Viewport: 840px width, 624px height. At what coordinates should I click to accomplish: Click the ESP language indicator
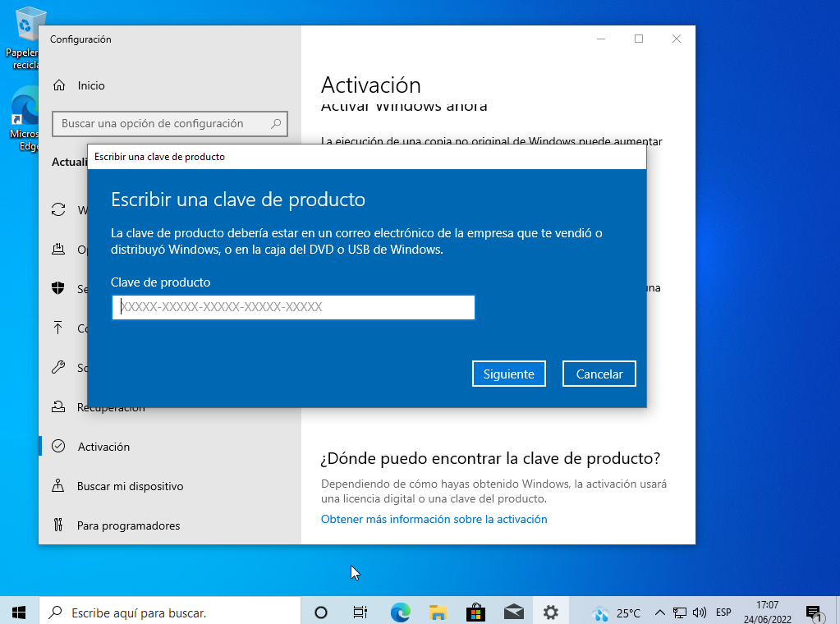click(x=723, y=613)
